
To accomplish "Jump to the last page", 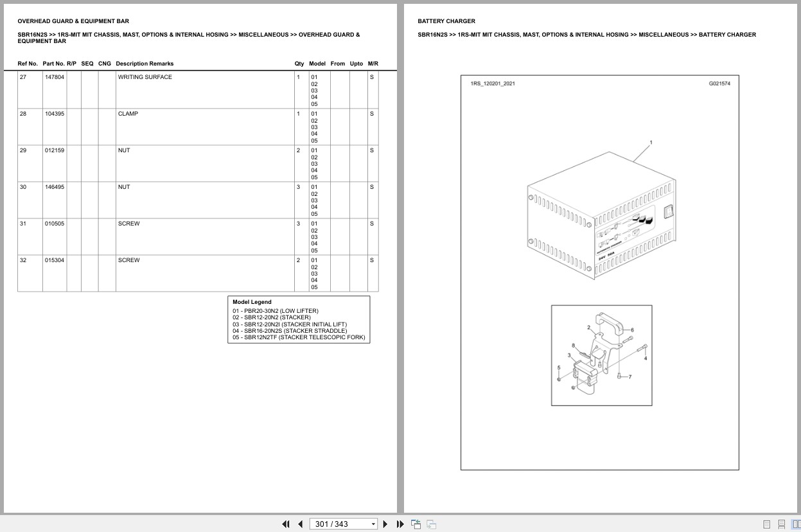I will pyautogui.click(x=400, y=524).
